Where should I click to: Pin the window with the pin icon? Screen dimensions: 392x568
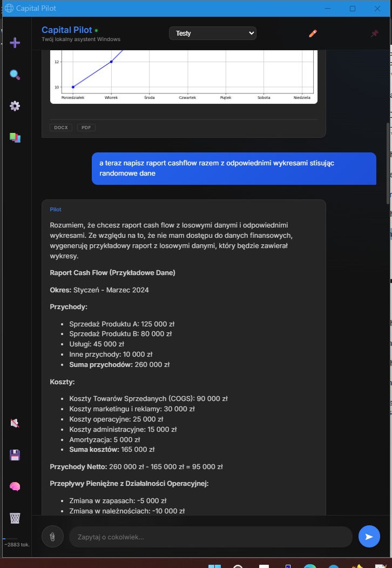374,33
